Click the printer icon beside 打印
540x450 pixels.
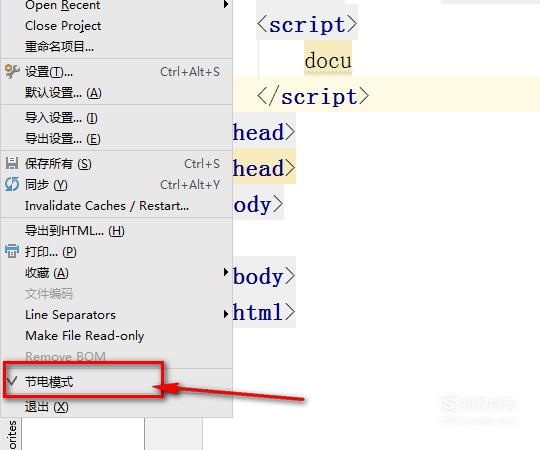coord(12,251)
